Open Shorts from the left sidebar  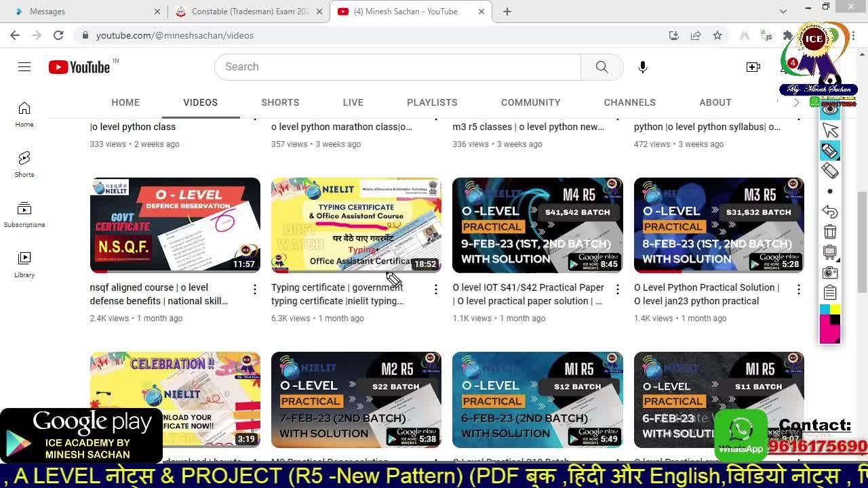[24, 164]
